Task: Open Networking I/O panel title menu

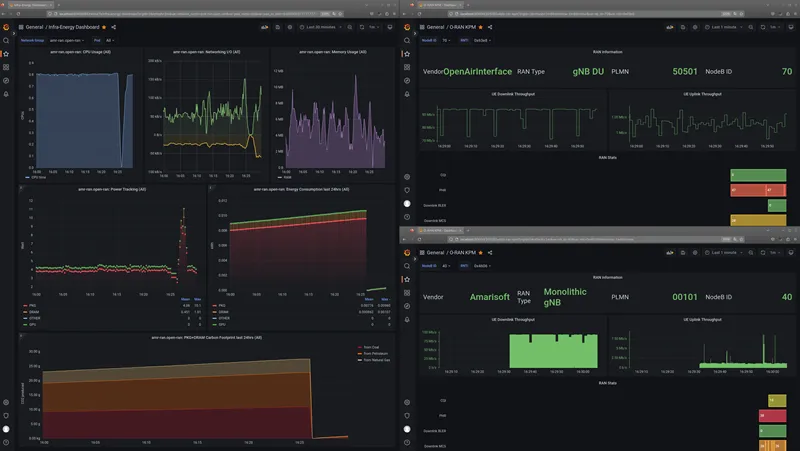Action: point(206,52)
